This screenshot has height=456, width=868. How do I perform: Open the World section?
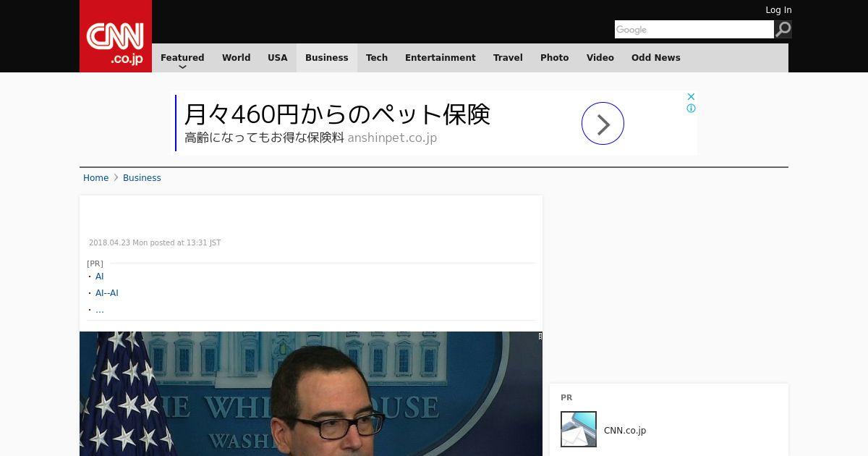[236, 58]
